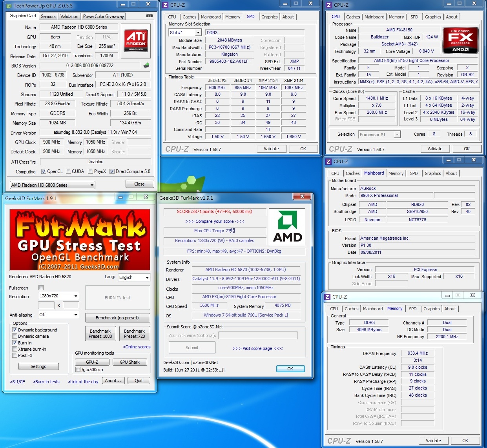The image size is (487, 448).
Task: Switch to Validation tab in GPU-Z
Action: 69,16
